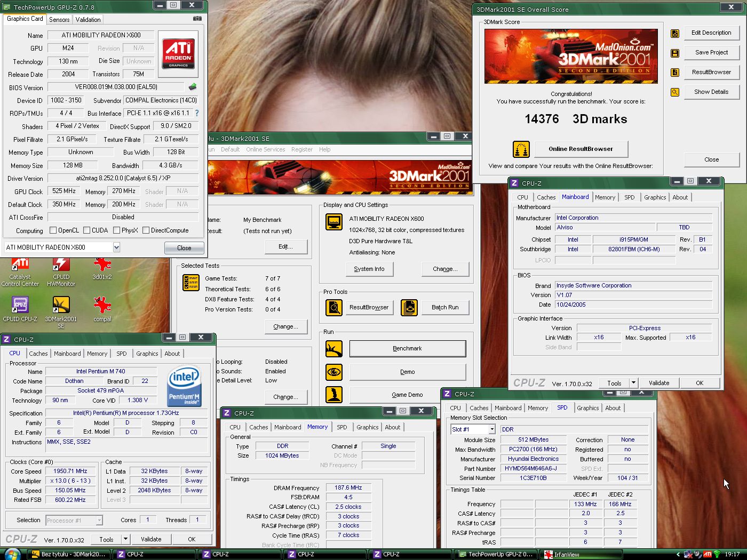747x560 pixels.
Task: Click Online ResultBrowser button
Action: (x=581, y=149)
